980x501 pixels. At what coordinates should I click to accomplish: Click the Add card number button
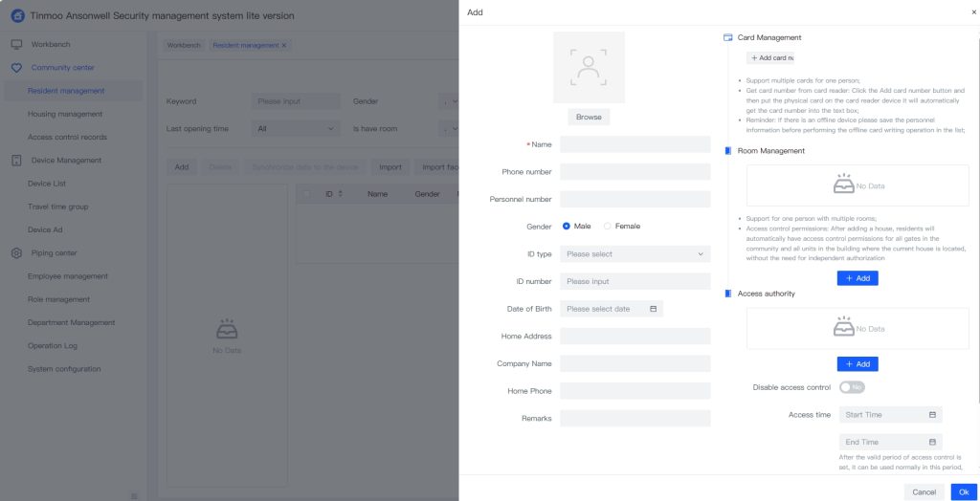(770, 57)
